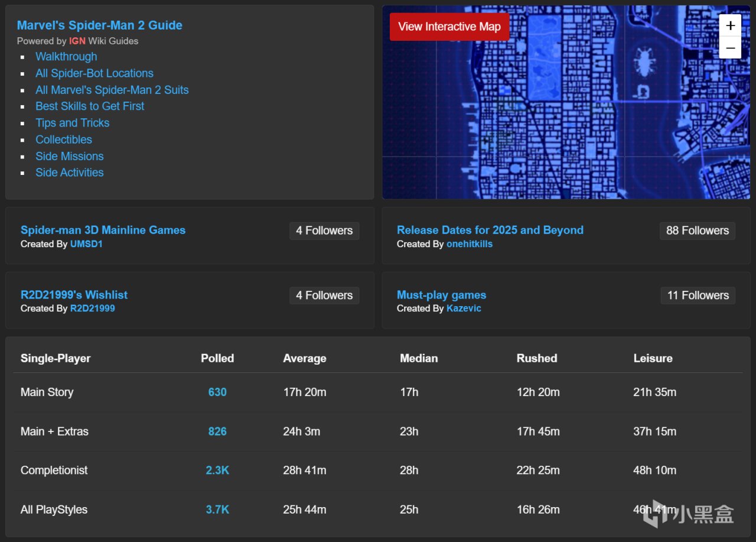View onehitkills profile
This screenshot has height=542, width=756.
point(470,244)
